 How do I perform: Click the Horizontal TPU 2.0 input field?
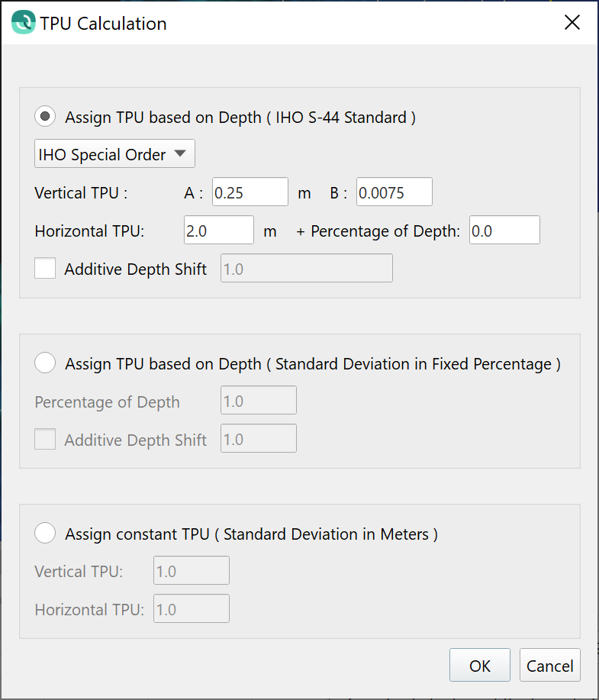[x=218, y=231]
